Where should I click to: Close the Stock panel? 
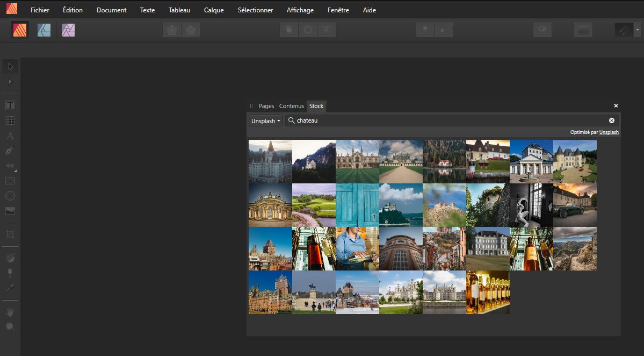pos(616,106)
